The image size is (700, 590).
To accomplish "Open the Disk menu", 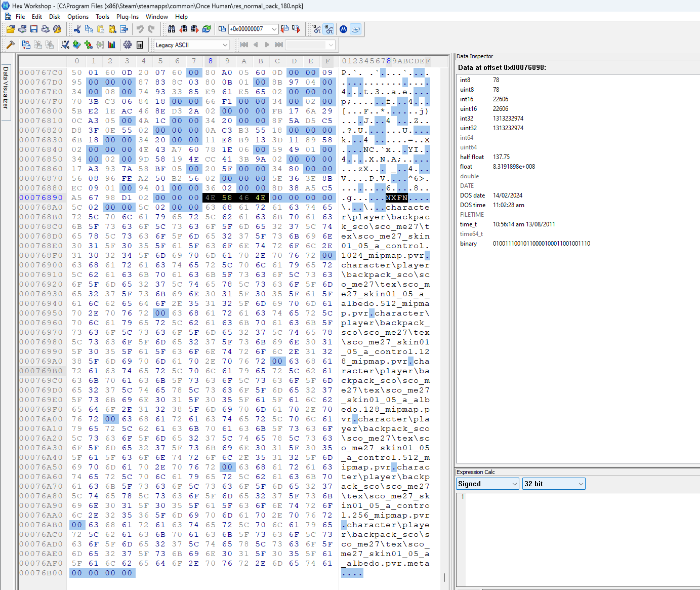I will [55, 17].
